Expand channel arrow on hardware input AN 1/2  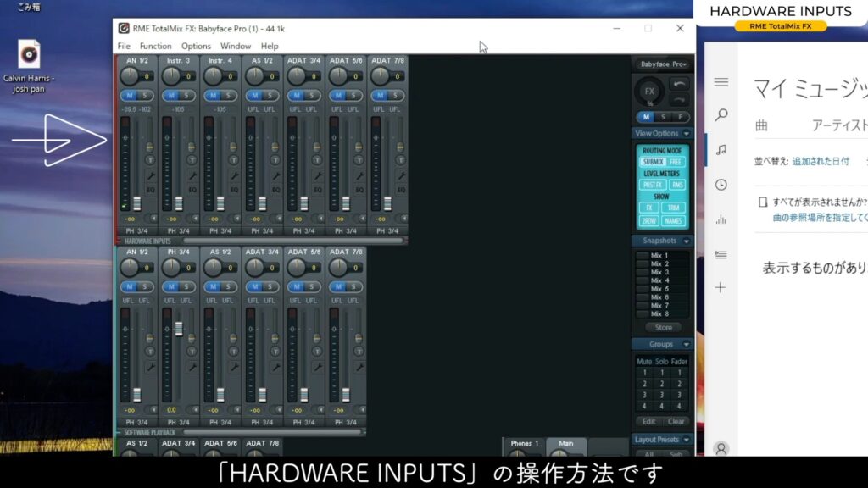154,219
